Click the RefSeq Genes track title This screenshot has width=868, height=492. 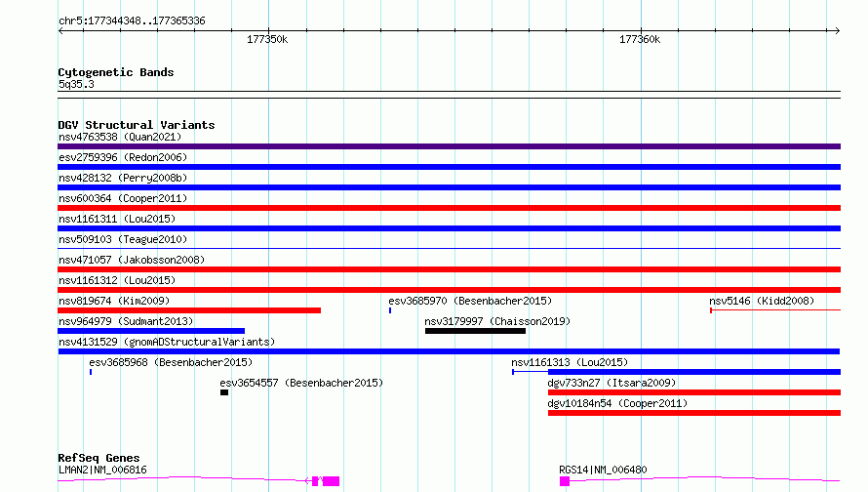tap(99, 458)
